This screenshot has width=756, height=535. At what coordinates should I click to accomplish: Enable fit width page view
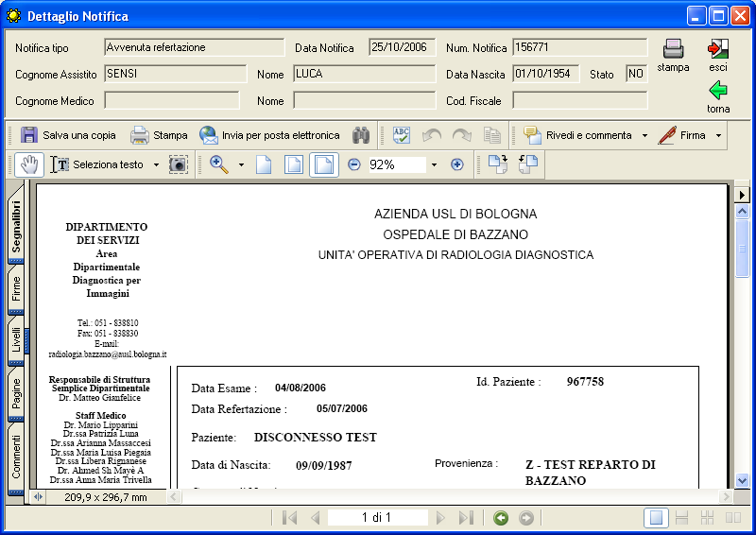[x=324, y=164]
